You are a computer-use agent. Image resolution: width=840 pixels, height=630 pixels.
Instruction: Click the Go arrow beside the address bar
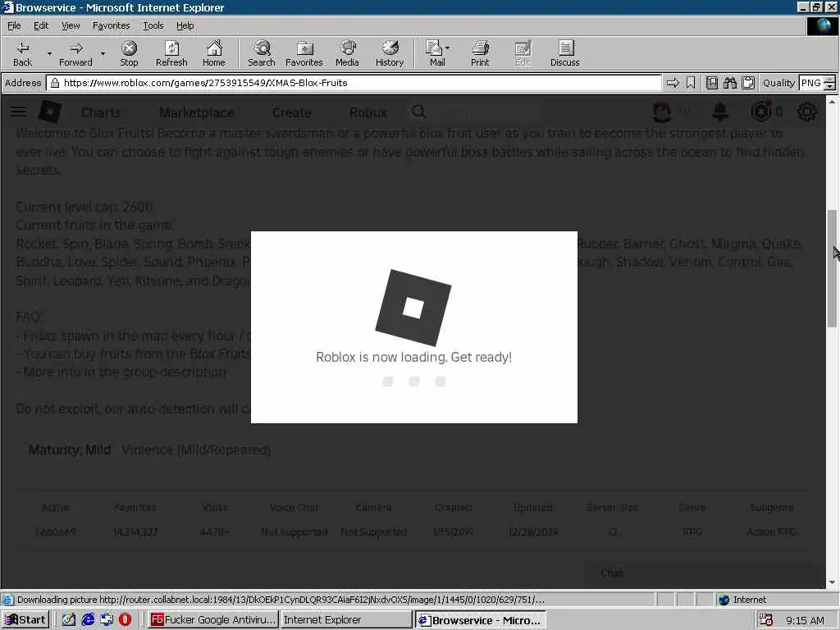point(673,83)
